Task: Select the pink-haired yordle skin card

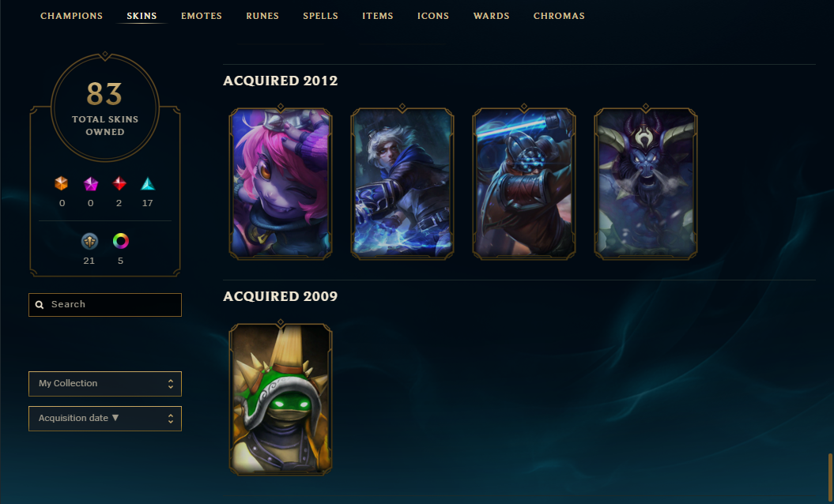Action: click(281, 183)
